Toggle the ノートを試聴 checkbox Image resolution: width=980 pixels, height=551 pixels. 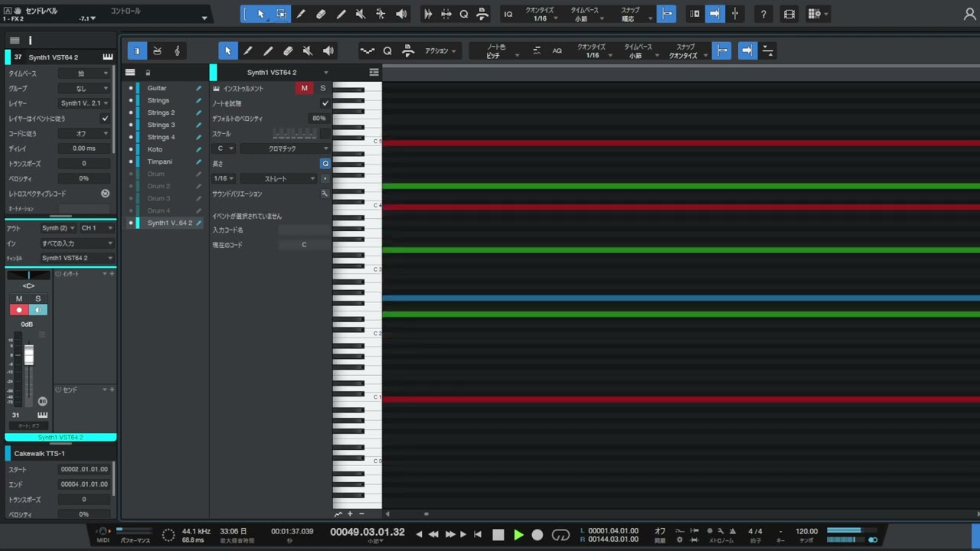pos(325,103)
